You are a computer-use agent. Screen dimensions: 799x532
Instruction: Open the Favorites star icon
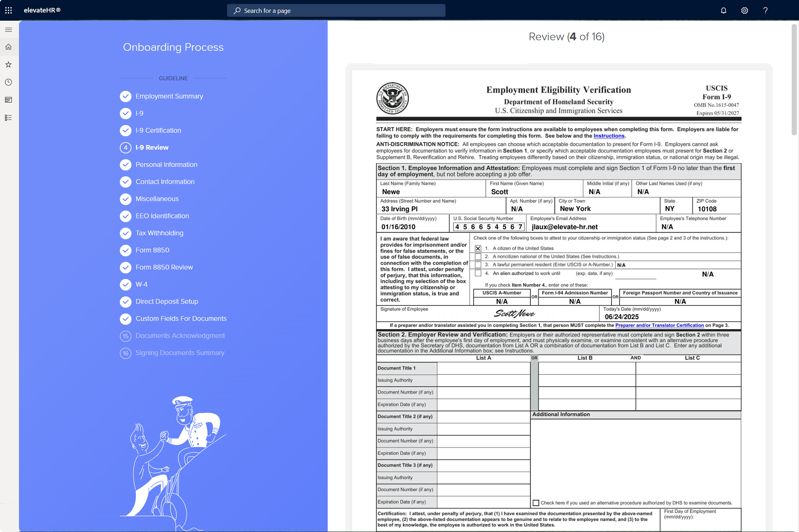[x=8, y=64]
